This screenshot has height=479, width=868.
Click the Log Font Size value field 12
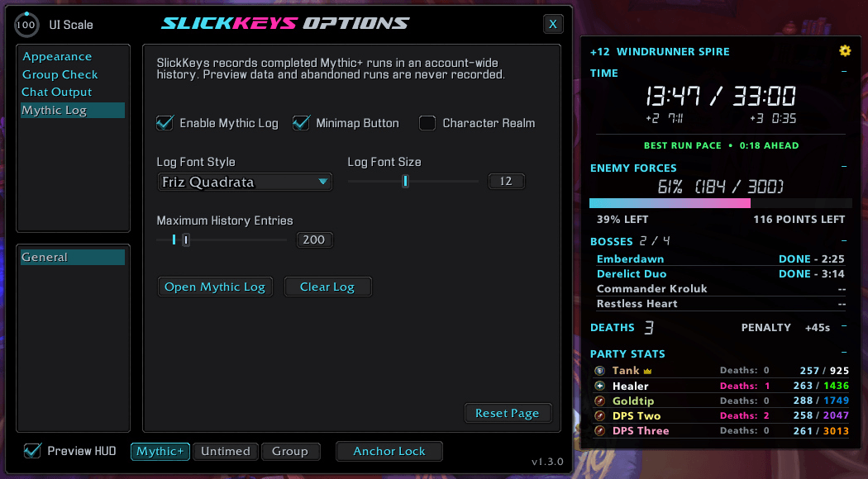click(x=506, y=181)
